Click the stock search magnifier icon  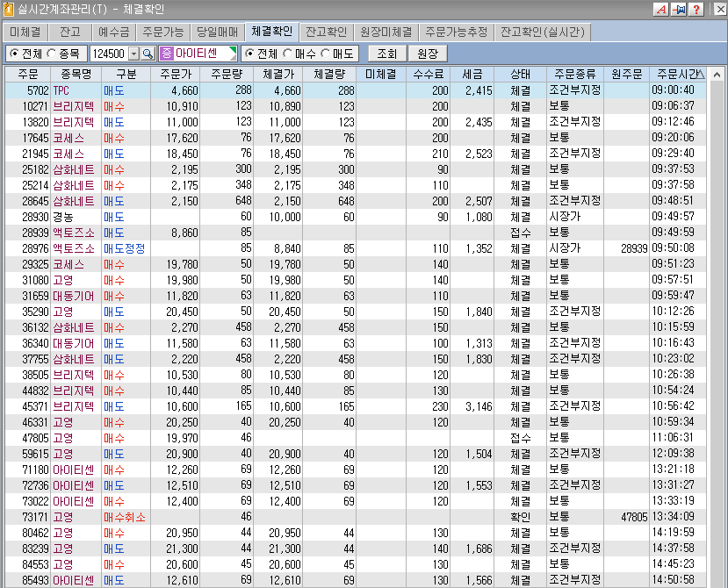click(148, 54)
